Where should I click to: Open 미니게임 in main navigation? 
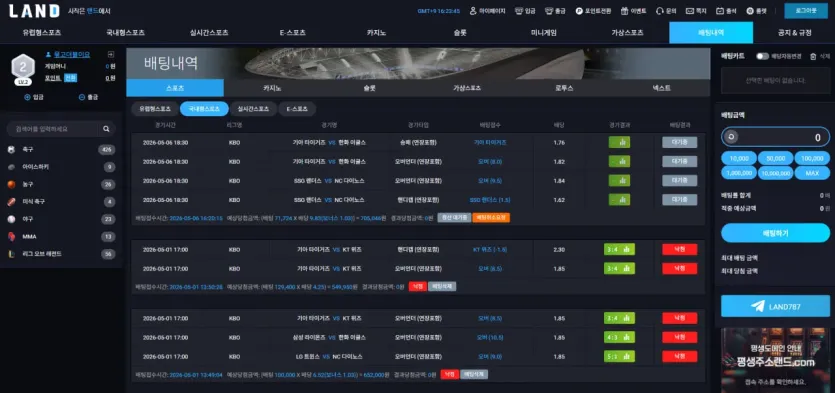pyautogui.click(x=544, y=32)
